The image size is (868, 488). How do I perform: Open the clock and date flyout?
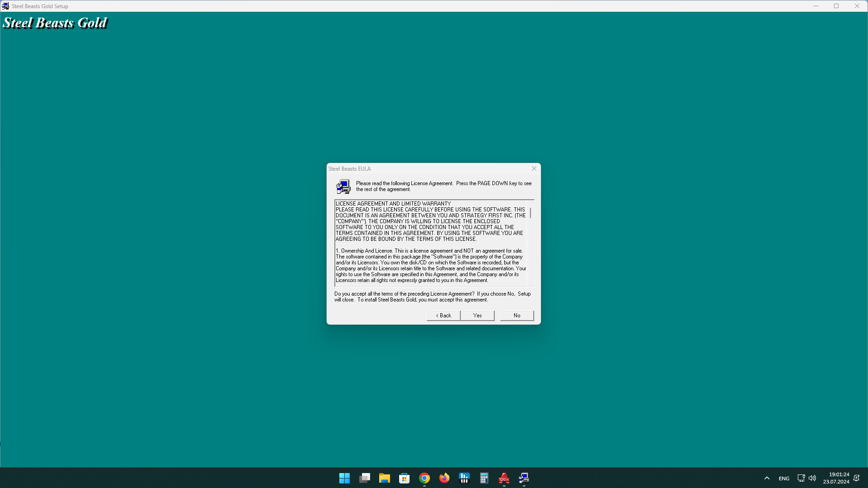click(x=836, y=478)
